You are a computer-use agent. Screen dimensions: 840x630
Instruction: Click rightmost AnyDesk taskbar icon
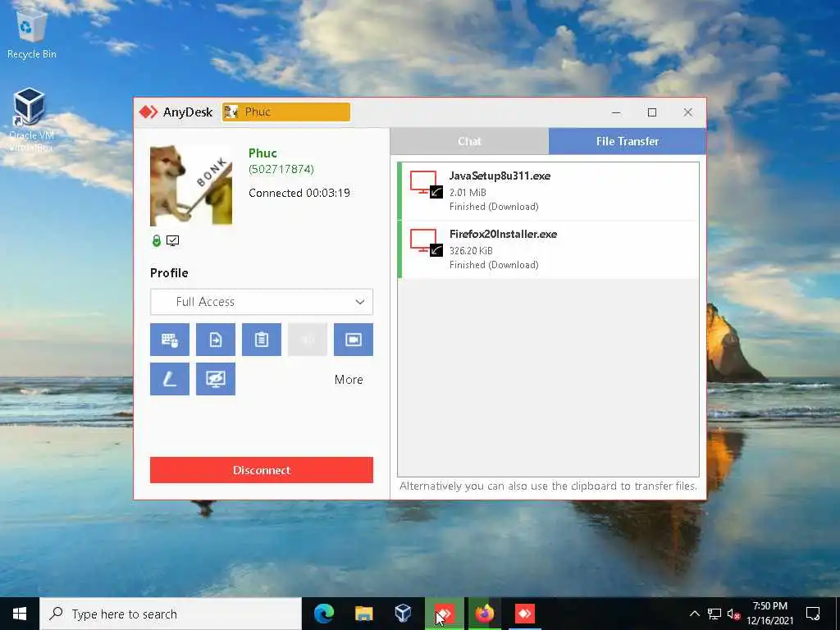[x=525, y=614]
